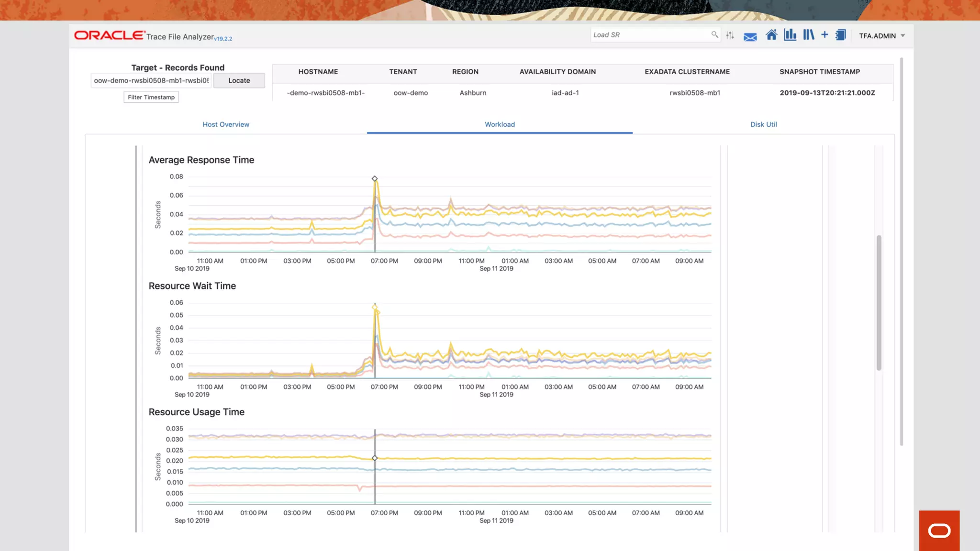Open the mail envelope icon

tap(750, 37)
